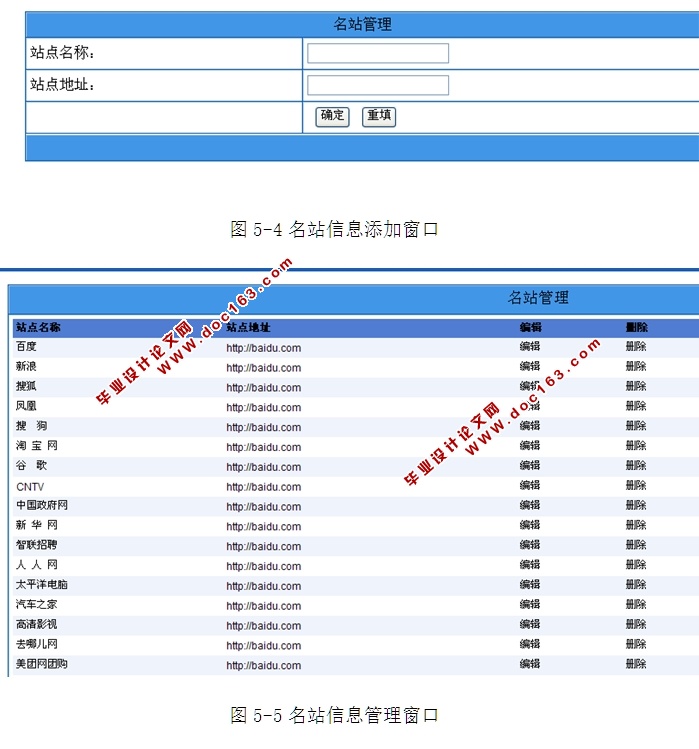Edit the 淘宝网 site entry

(x=530, y=446)
